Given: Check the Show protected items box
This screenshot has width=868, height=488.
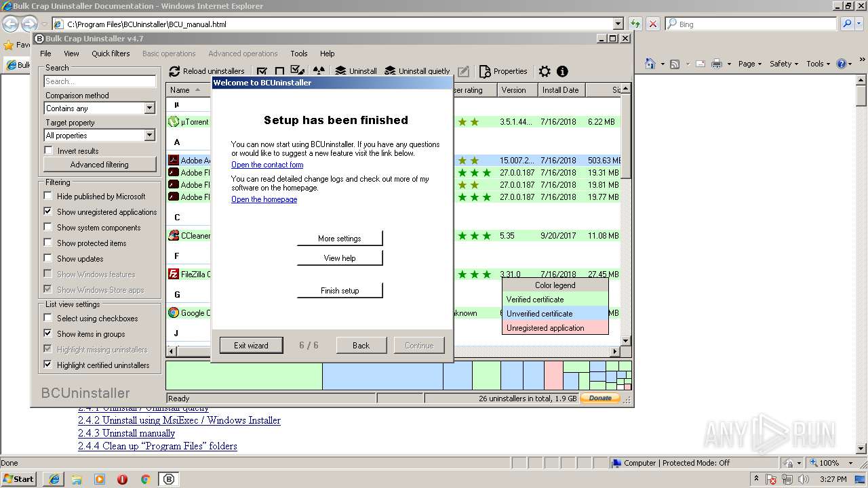Looking at the screenshot, I should [48, 243].
